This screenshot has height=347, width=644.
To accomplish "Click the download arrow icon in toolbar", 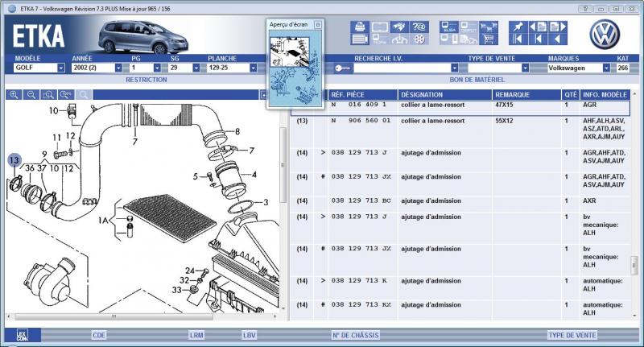I will (x=399, y=39).
